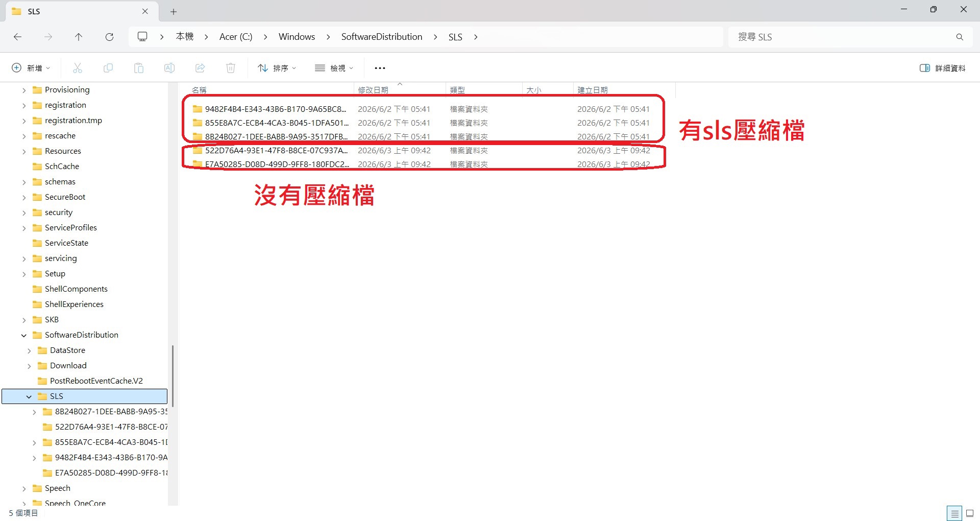The height and width of the screenshot is (521, 980).
Task: Click SLS in the address breadcrumb
Action: point(455,37)
